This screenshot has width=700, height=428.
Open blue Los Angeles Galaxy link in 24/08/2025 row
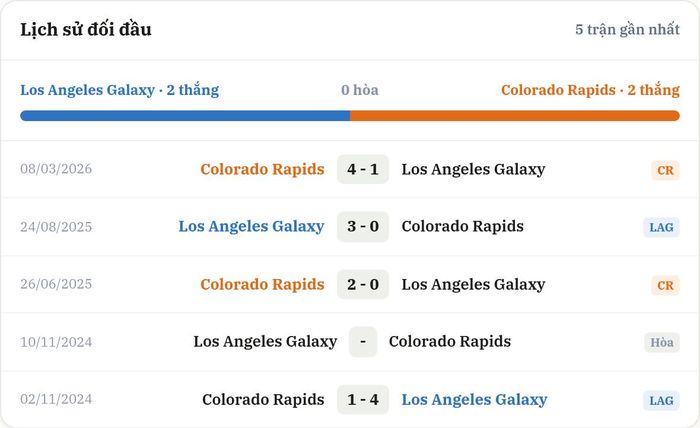251,226
